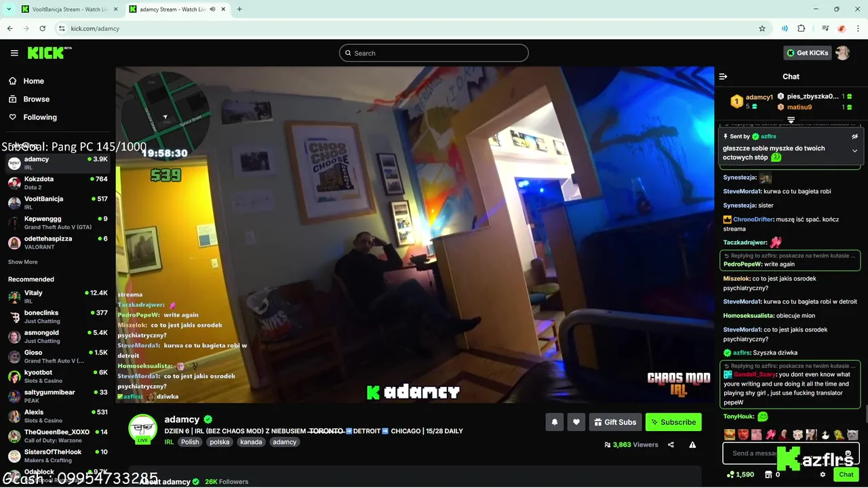The height and width of the screenshot is (488, 868).
Task: Open VooltBanicja channel in sidebar
Action: click(x=58, y=203)
